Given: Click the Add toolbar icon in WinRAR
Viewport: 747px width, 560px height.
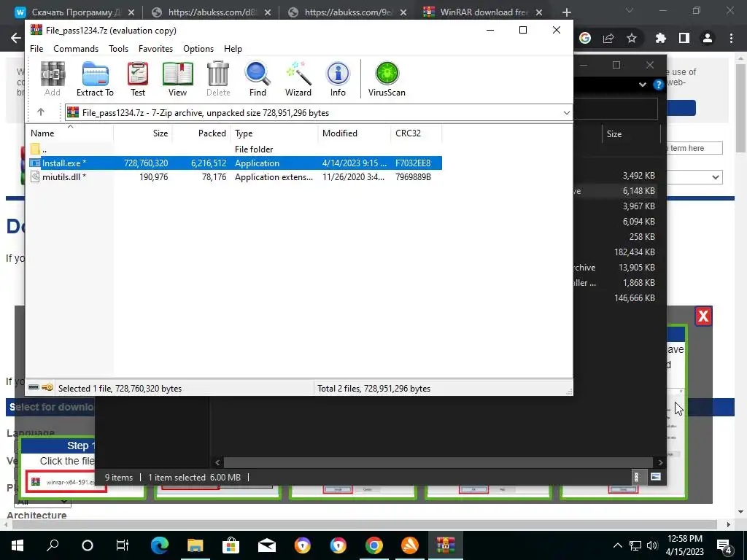Looking at the screenshot, I should point(53,79).
